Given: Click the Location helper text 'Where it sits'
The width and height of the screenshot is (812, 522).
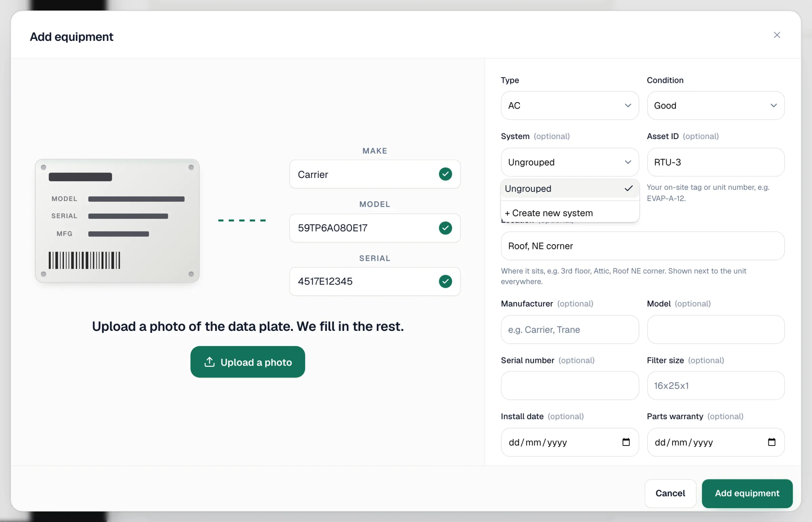Looking at the screenshot, I should pyautogui.click(x=624, y=276).
